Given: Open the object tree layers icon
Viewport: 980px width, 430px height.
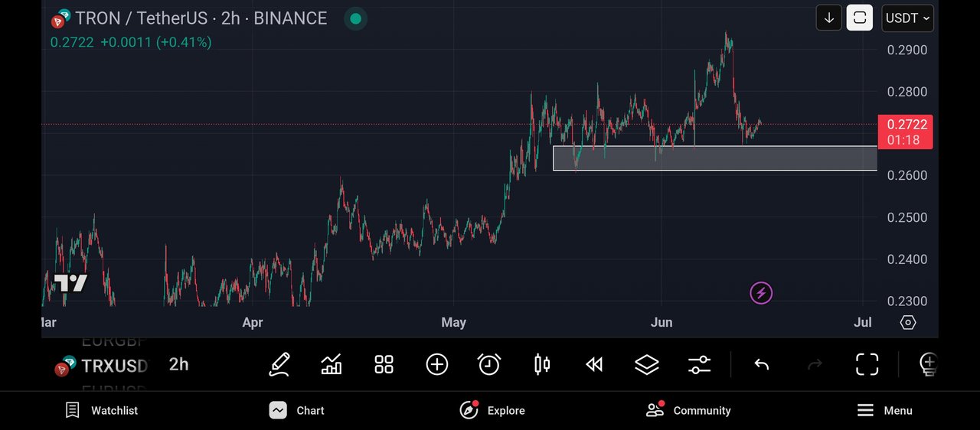Looking at the screenshot, I should click(647, 365).
